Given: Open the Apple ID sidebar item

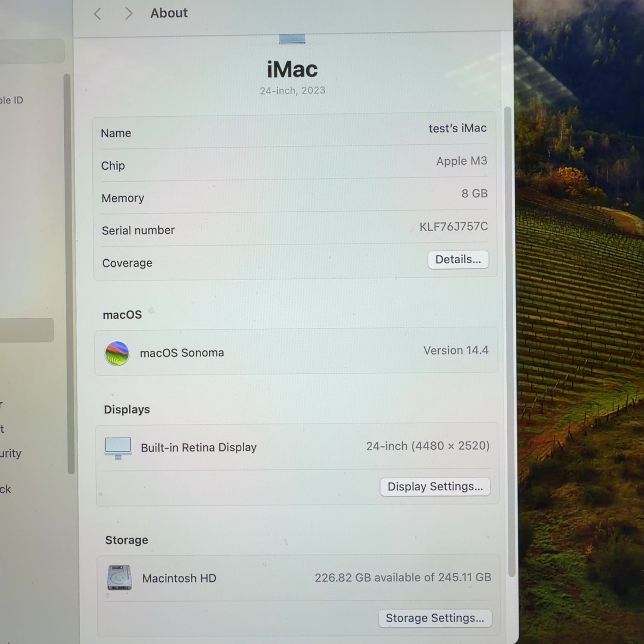Looking at the screenshot, I should click(12, 100).
